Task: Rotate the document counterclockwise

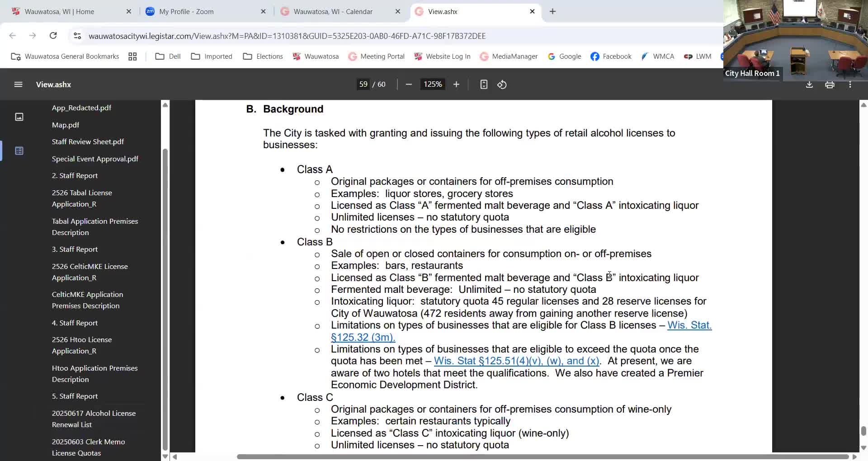Action: click(x=502, y=85)
